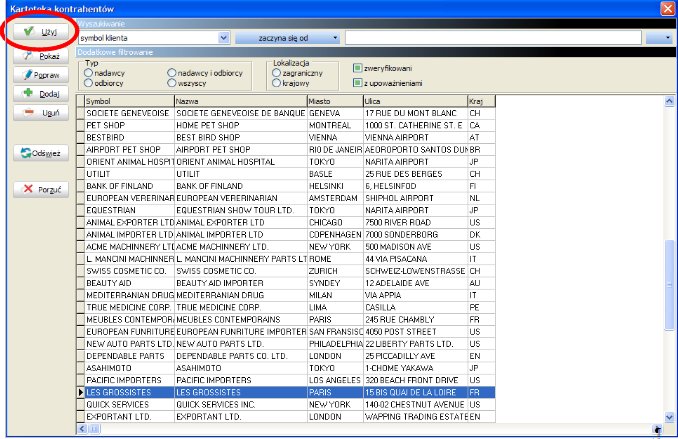Click row selector beside EXPORTANT LTD. row
Screen dimensions: 678x439
80,417
